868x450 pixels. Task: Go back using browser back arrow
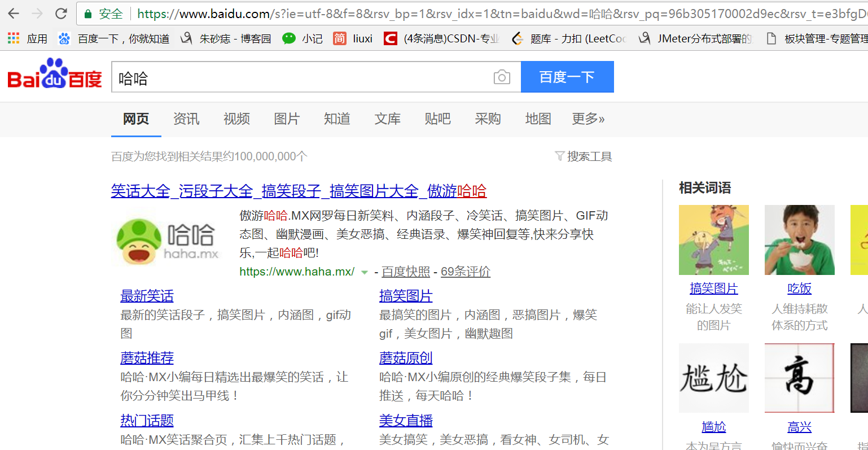tap(14, 14)
